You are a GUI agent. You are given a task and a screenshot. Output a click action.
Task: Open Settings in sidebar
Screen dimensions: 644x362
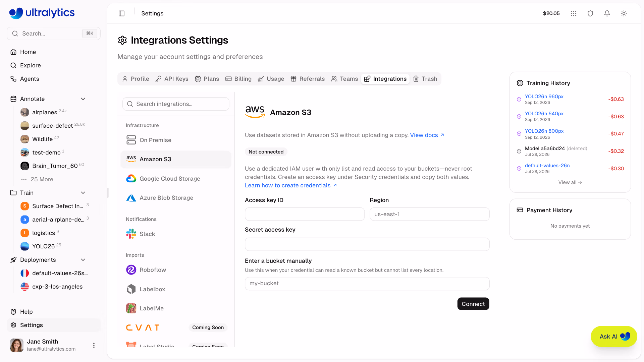click(54, 325)
